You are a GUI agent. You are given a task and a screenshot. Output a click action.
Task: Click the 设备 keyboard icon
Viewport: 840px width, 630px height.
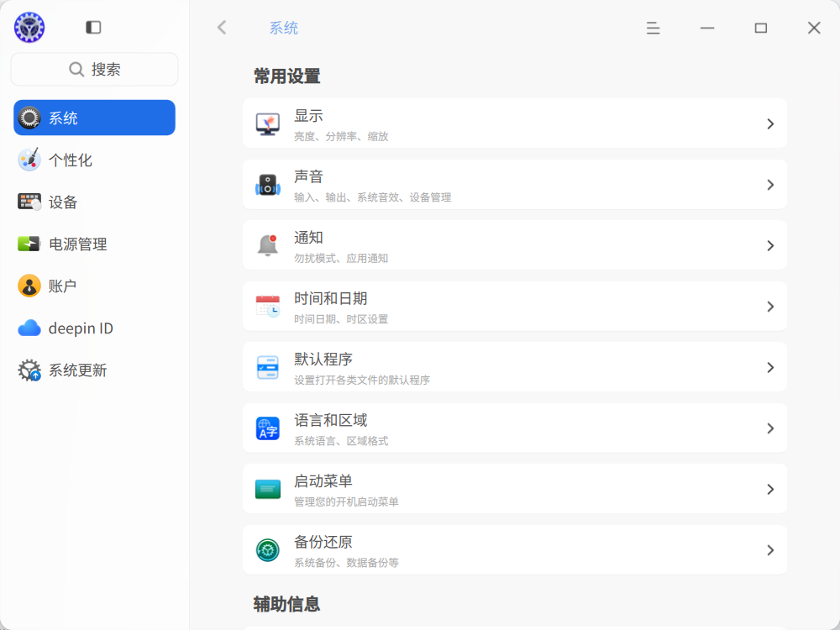tap(29, 202)
